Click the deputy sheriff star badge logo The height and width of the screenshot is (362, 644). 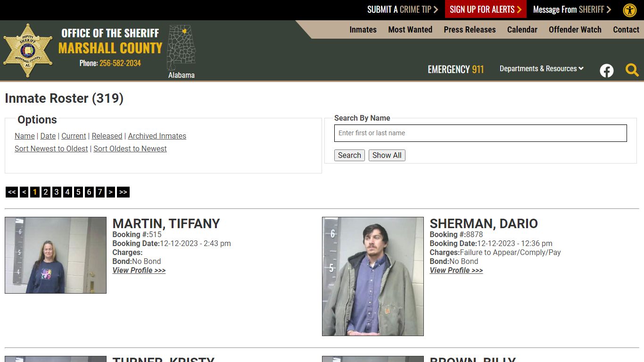pos(28,50)
